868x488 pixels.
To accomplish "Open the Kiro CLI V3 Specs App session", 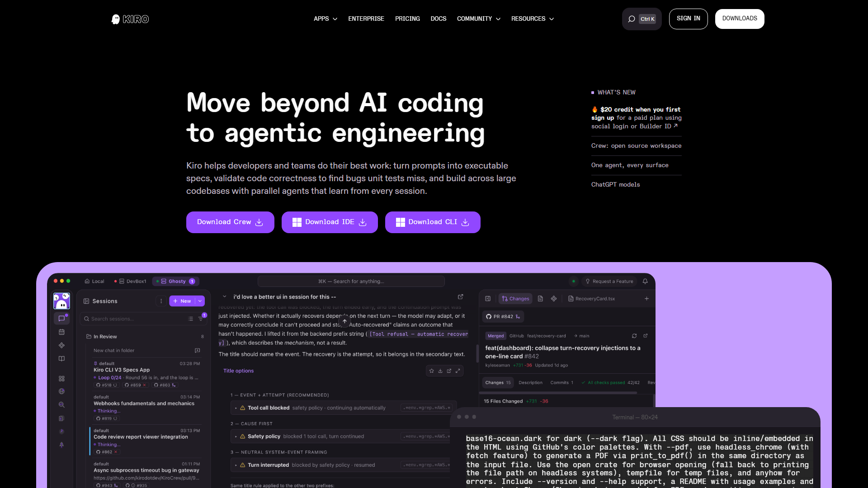I will click(146, 374).
